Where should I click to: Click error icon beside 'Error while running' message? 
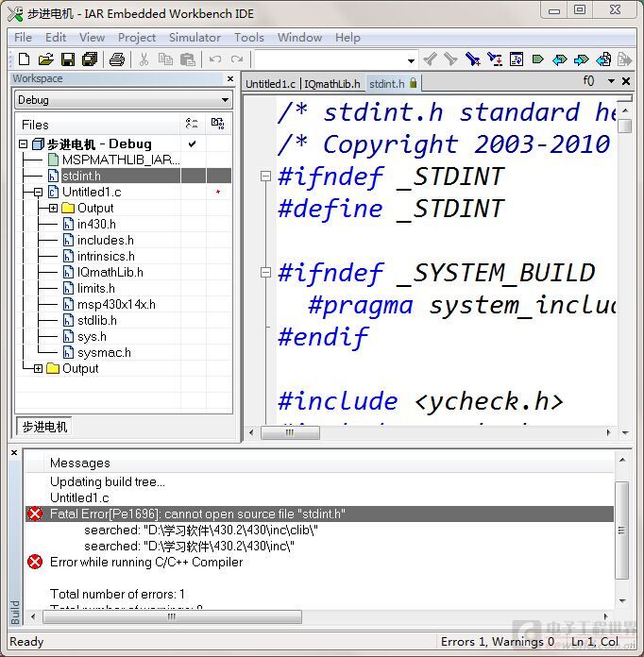click(x=35, y=562)
